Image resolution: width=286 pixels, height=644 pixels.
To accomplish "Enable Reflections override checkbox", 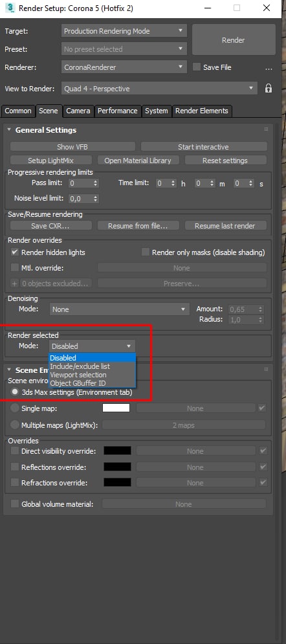I will point(15,467).
